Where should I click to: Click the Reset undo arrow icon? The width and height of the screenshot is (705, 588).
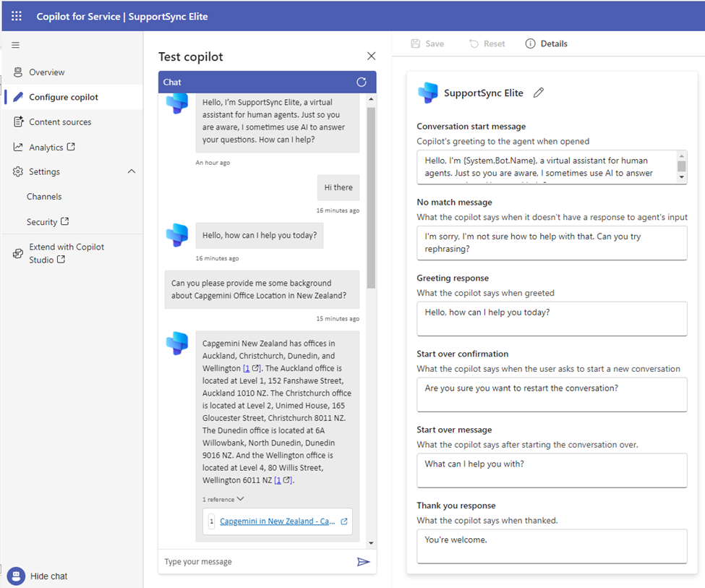pos(474,43)
